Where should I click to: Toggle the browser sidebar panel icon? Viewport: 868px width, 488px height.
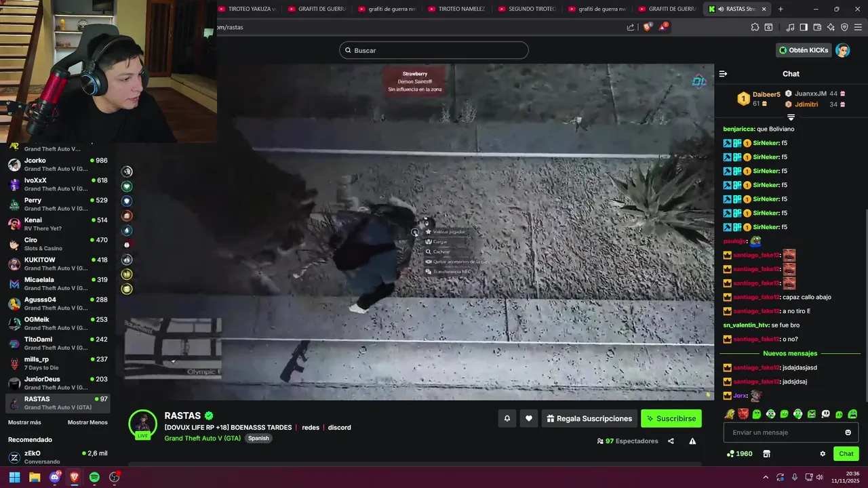coord(804,27)
